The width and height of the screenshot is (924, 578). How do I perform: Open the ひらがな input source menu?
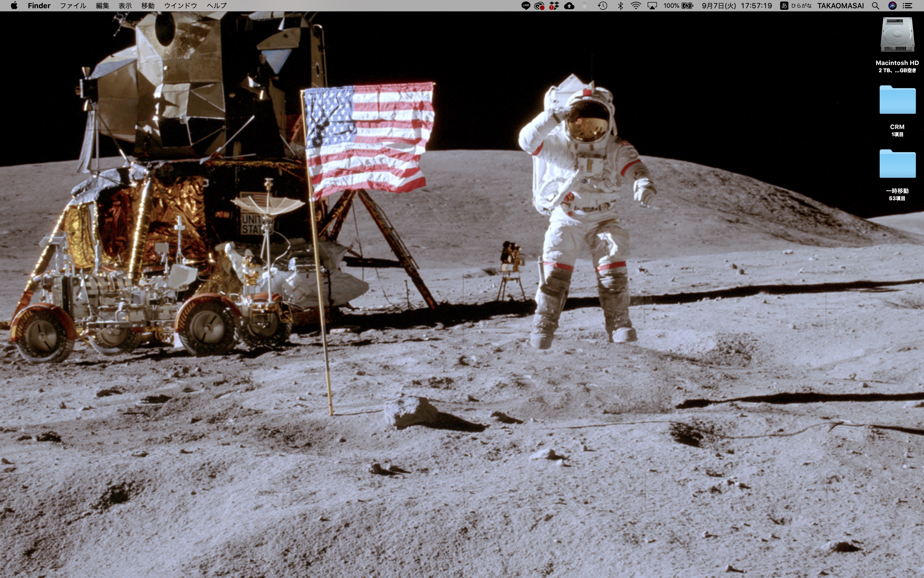click(x=796, y=5)
